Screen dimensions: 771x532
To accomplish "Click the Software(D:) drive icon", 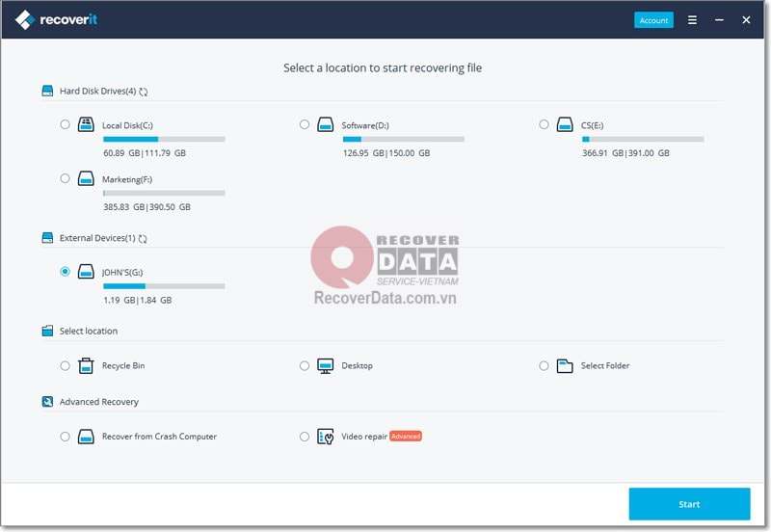I will 326,124.
